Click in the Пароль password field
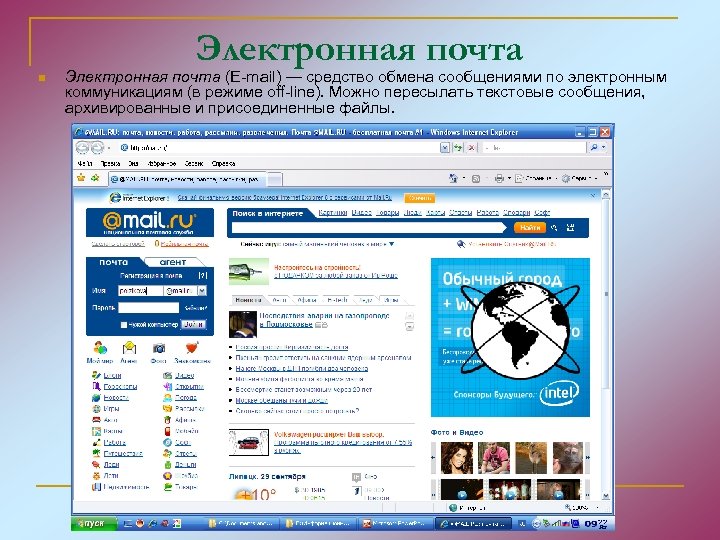Viewport: 720px width, 540px height. (148, 308)
